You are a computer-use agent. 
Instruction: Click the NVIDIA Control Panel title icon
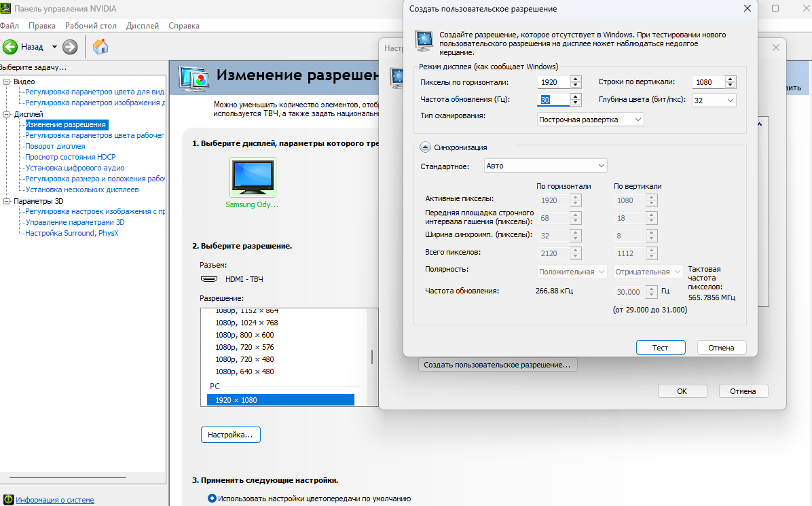[5, 8]
